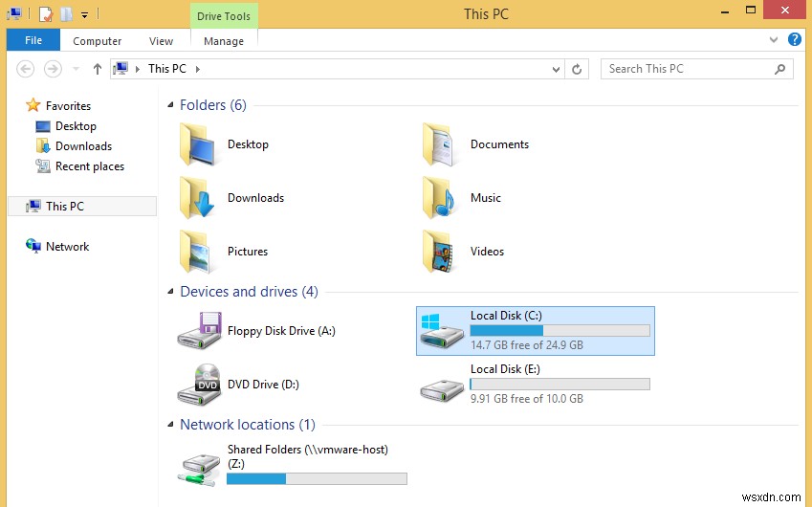
Task: Click the New folder quick access icon
Action: click(66, 14)
